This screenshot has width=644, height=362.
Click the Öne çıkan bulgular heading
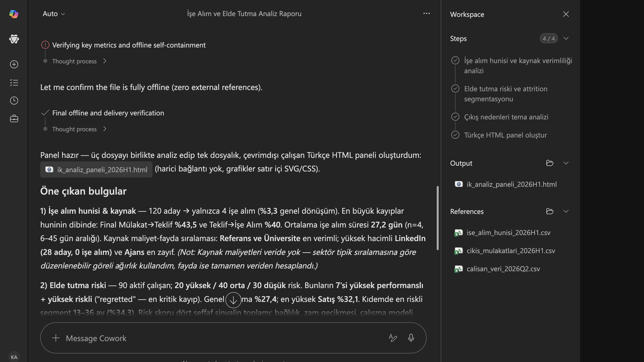click(x=83, y=191)
